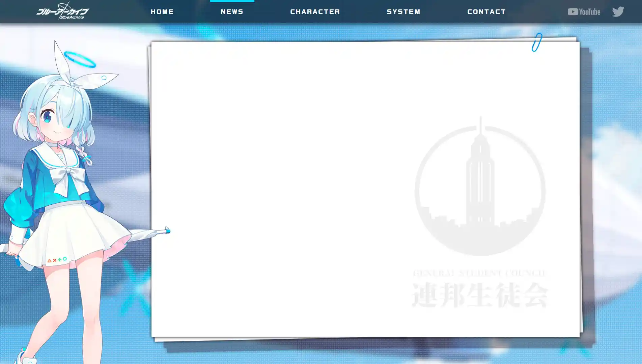Open the SYSTEM menu item

click(x=403, y=12)
